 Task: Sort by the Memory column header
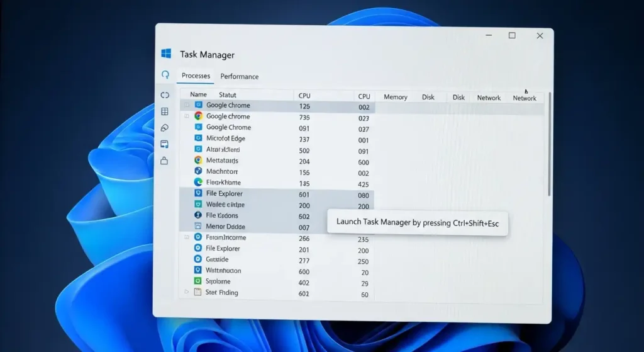[396, 97]
